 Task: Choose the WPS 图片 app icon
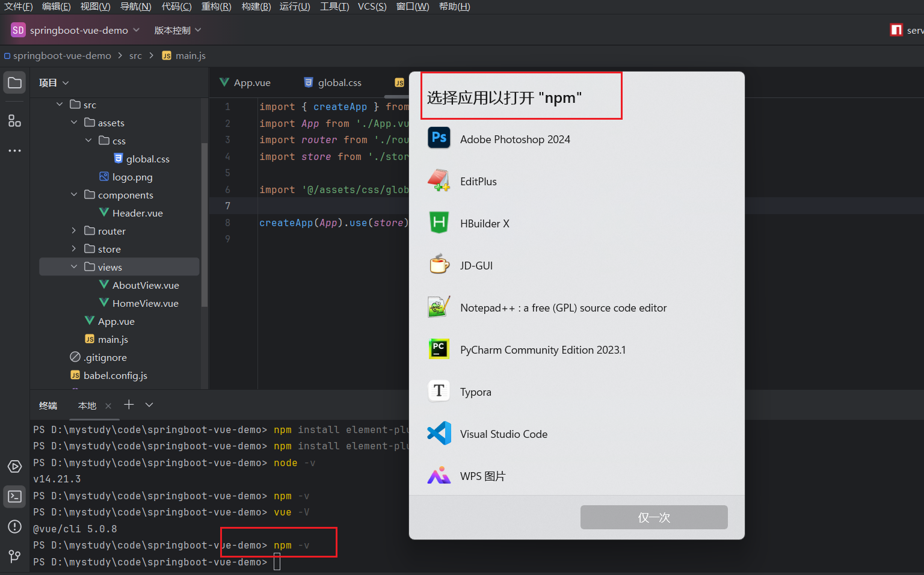pyautogui.click(x=439, y=475)
